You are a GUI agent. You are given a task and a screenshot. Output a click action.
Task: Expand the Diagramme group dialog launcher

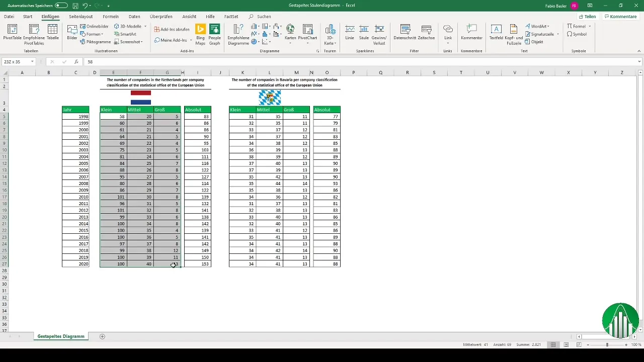pyautogui.click(x=317, y=51)
